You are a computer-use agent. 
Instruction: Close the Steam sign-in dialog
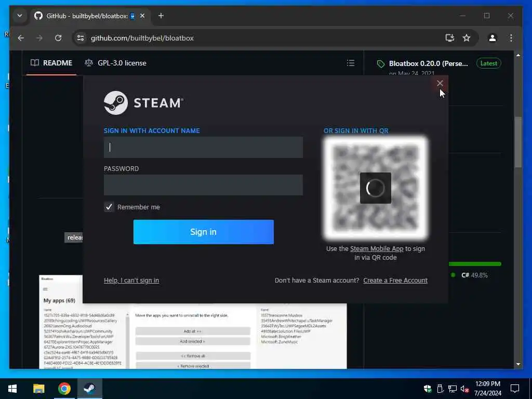440,83
